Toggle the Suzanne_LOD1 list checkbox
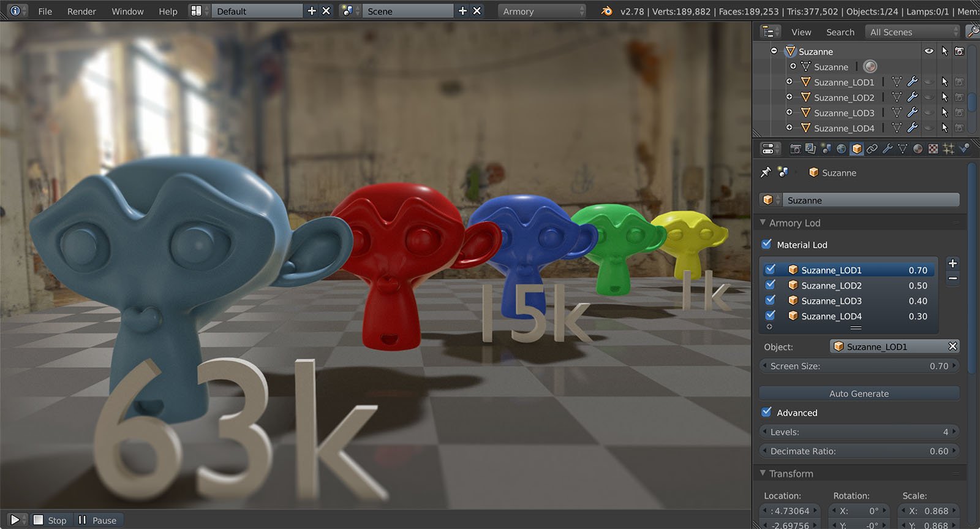The image size is (980, 529). (771, 269)
